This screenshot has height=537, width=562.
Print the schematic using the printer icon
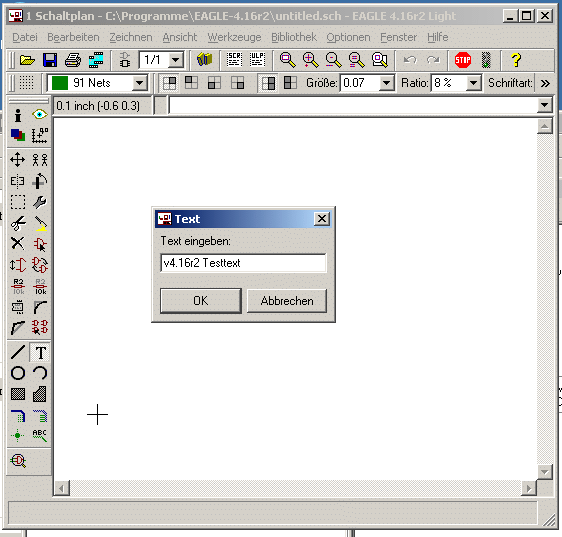pos(73,60)
